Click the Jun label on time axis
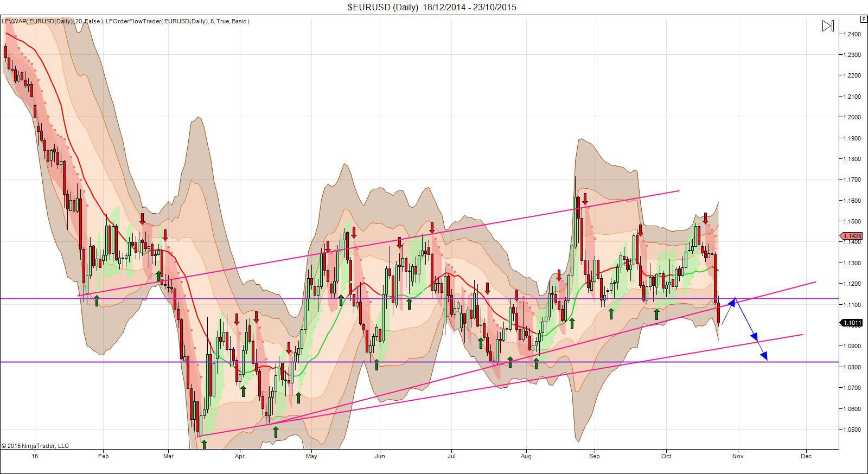868x474 pixels. coord(380,456)
